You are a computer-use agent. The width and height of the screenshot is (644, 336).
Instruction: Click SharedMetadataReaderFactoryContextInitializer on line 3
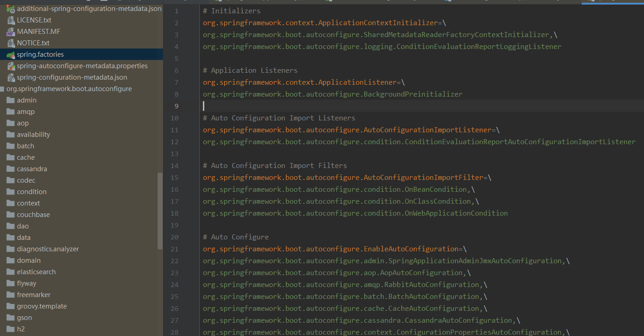click(456, 35)
